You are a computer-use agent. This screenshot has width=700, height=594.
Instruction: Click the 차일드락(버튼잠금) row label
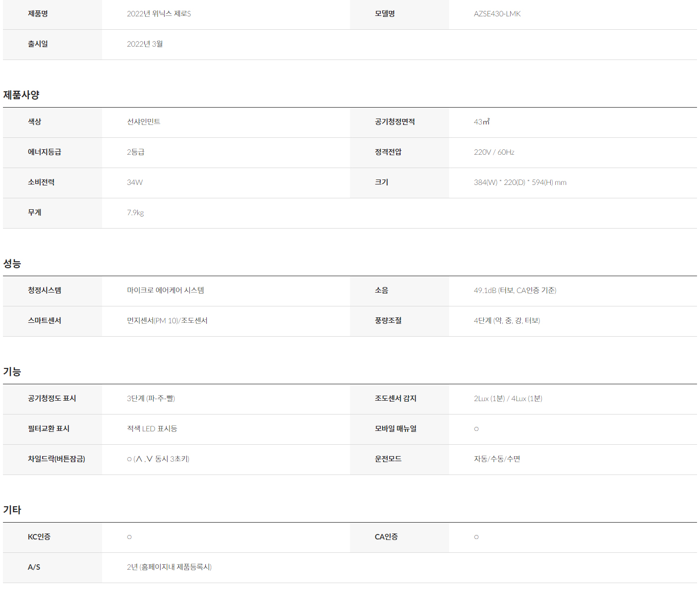[x=56, y=459]
